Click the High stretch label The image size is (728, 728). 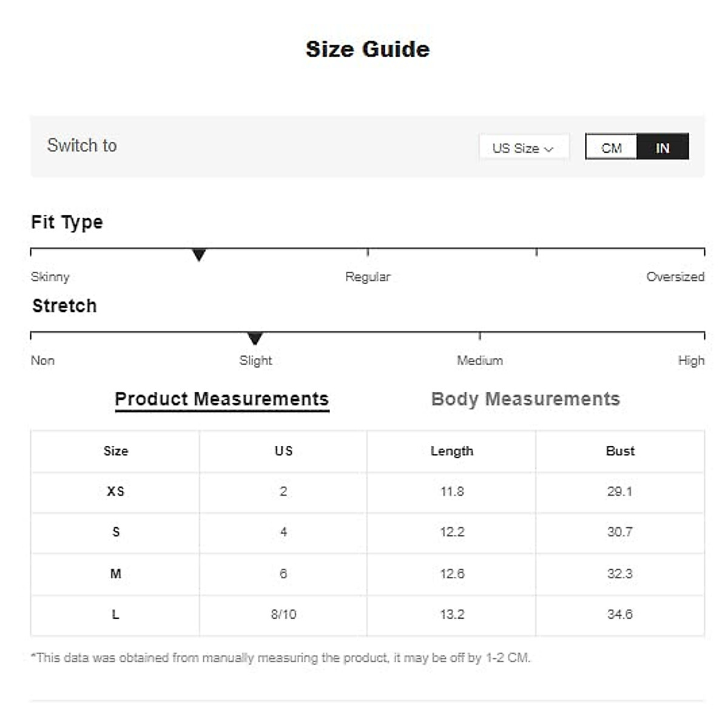click(691, 360)
